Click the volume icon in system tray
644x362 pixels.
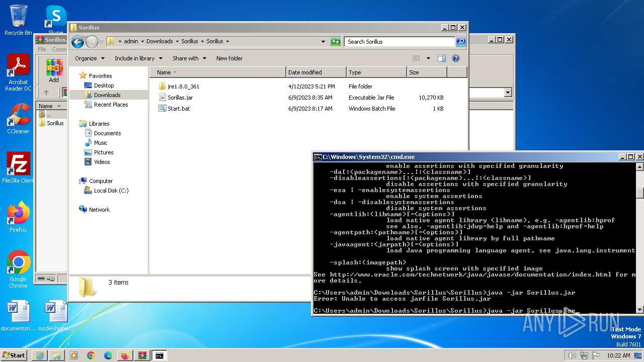tap(572, 355)
